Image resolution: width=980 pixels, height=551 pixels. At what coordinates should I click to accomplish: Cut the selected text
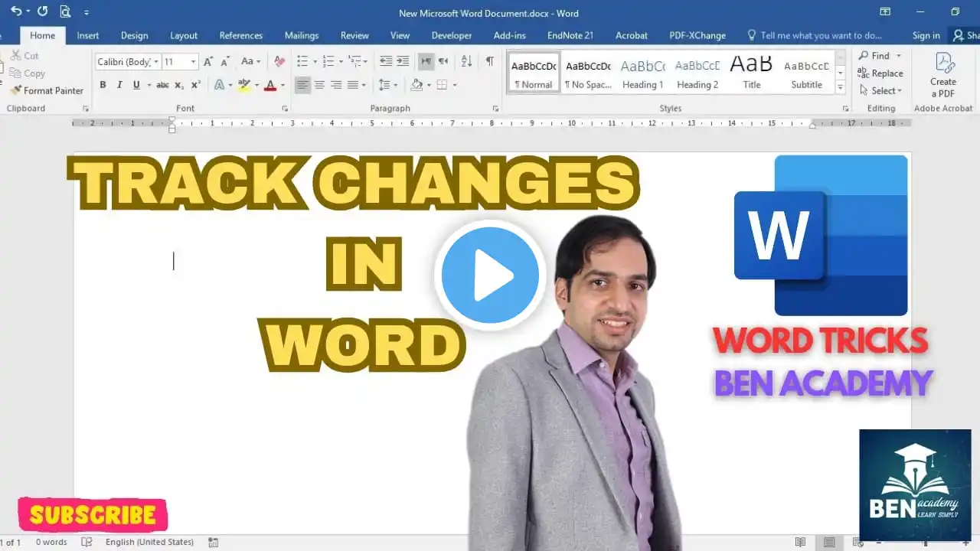(24, 56)
